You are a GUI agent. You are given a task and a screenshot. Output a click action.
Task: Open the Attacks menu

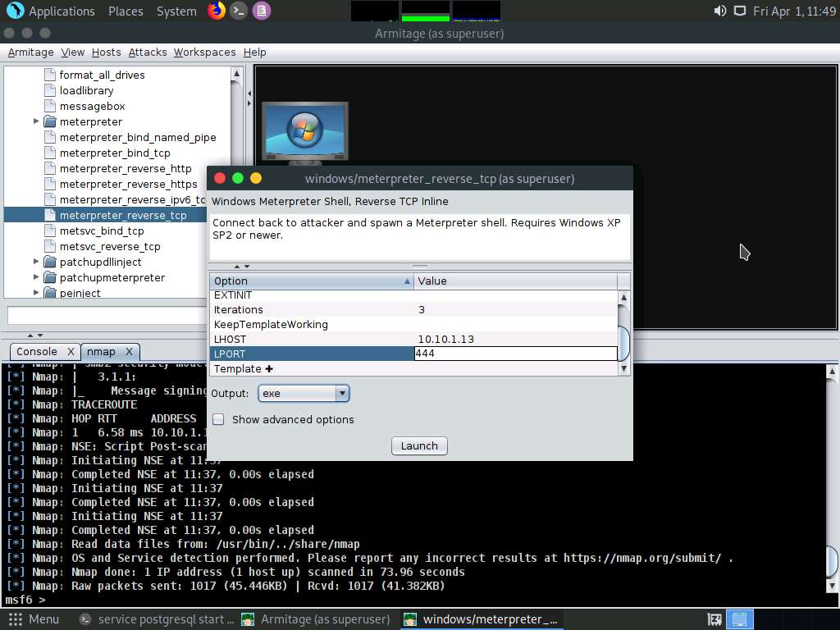pyautogui.click(x=148, y=52)
